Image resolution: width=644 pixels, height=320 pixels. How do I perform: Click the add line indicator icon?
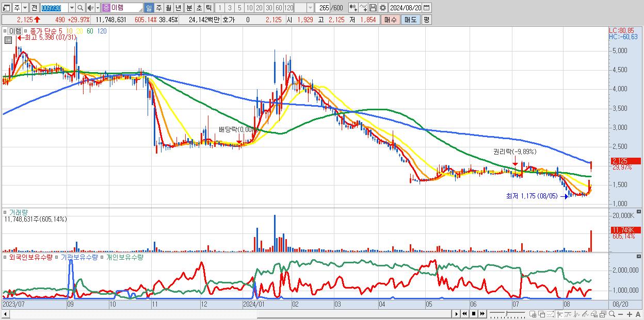coord(363,8)
